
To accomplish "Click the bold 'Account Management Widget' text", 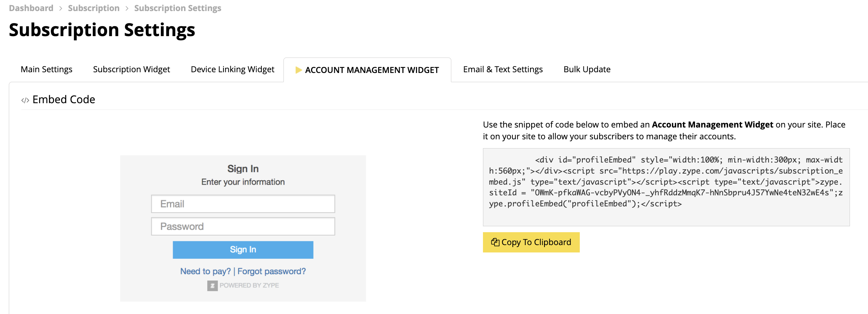I will tap(712, 125).
